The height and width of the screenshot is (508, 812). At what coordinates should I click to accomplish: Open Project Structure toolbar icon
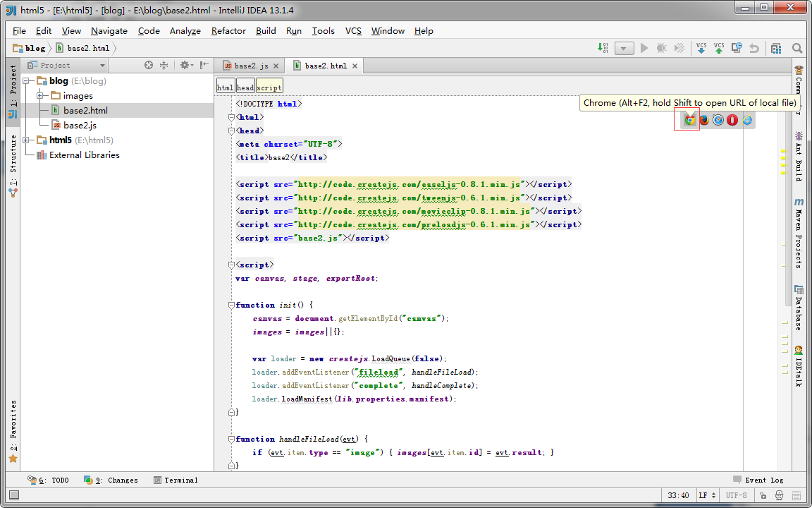pos(776,48)
